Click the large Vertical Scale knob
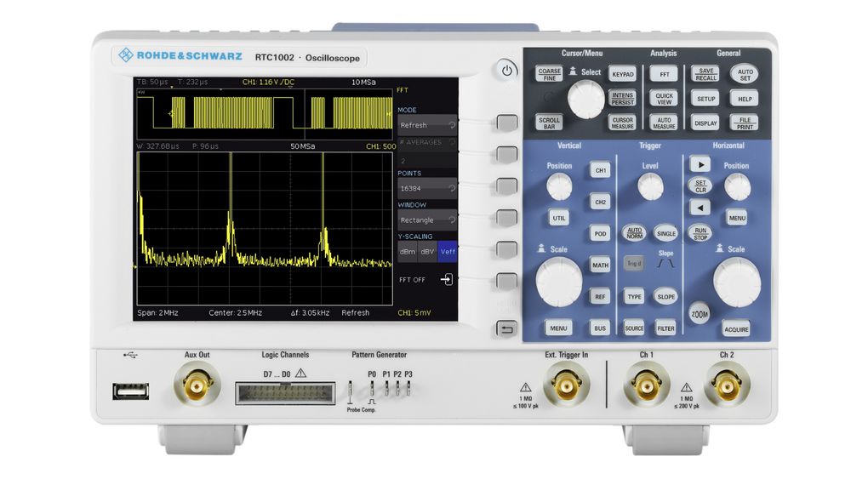 [559, 282]
